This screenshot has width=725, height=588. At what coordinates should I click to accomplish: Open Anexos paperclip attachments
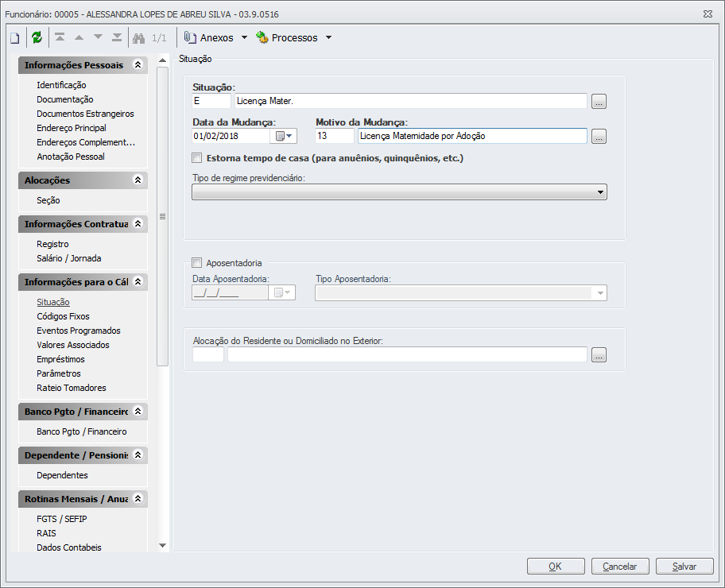coord(208,38)
